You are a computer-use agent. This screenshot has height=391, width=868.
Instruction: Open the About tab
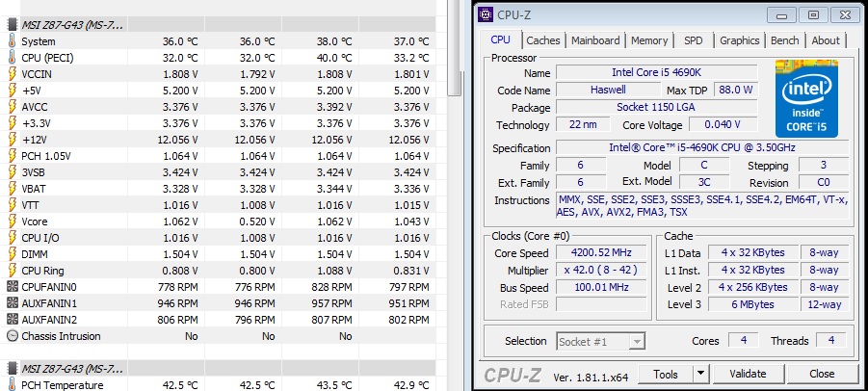point(826,40)
